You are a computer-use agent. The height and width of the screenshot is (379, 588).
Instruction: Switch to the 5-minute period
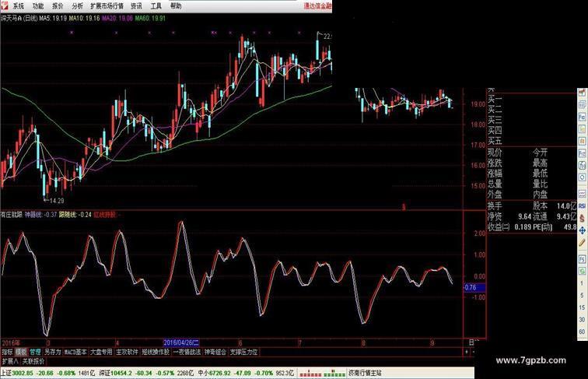(582, 295)
